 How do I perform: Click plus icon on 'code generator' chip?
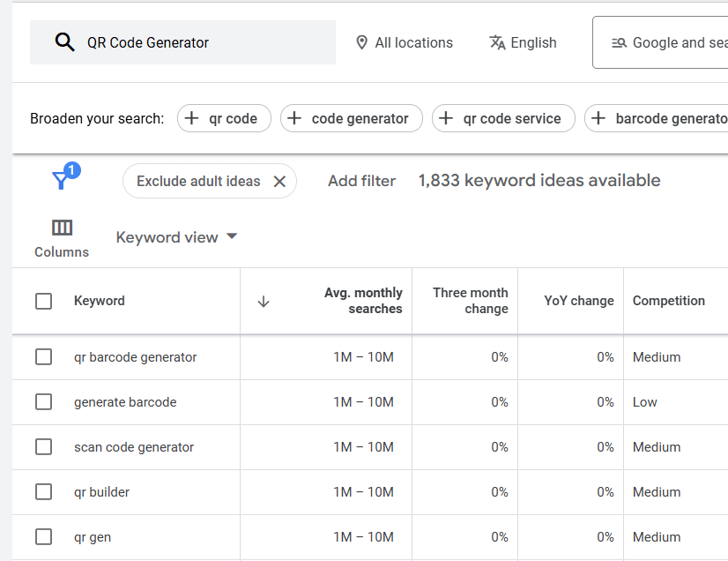[x=293, y=118]
